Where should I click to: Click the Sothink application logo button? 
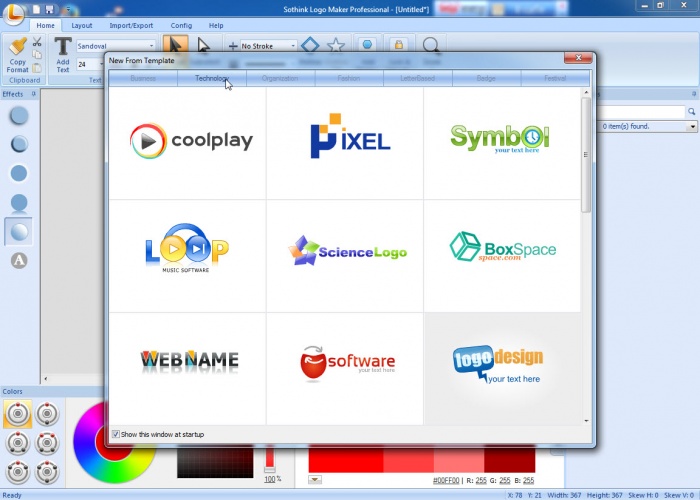point(13,12)
